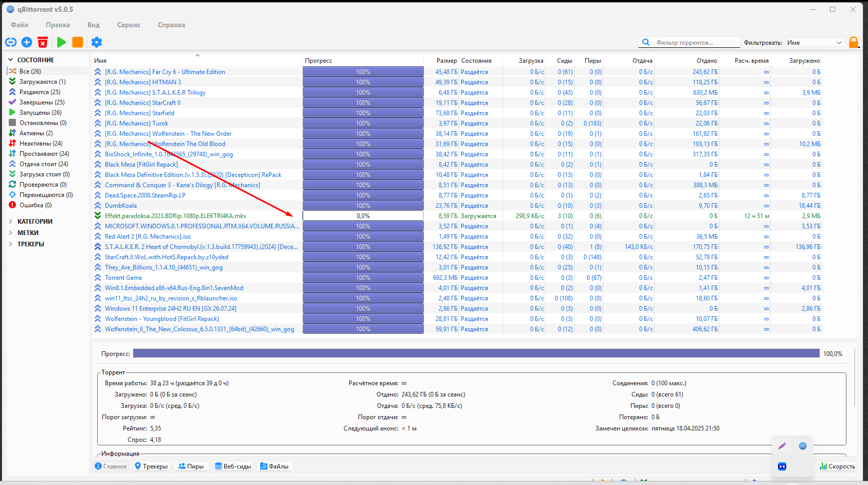Sort by the 'Имя' column header

coord(197,60)
